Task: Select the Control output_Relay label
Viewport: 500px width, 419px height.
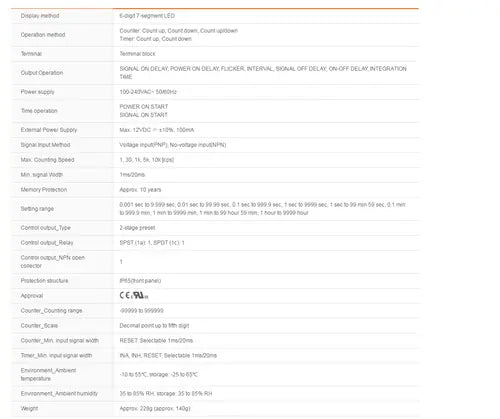Action: coord(47,243)
